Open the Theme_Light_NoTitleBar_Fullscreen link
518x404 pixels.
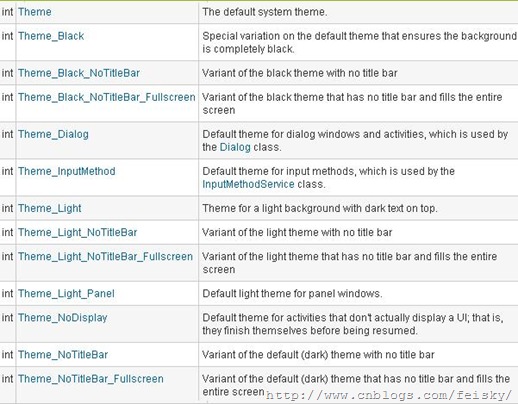pyautogui.click(x=105, y=256)
